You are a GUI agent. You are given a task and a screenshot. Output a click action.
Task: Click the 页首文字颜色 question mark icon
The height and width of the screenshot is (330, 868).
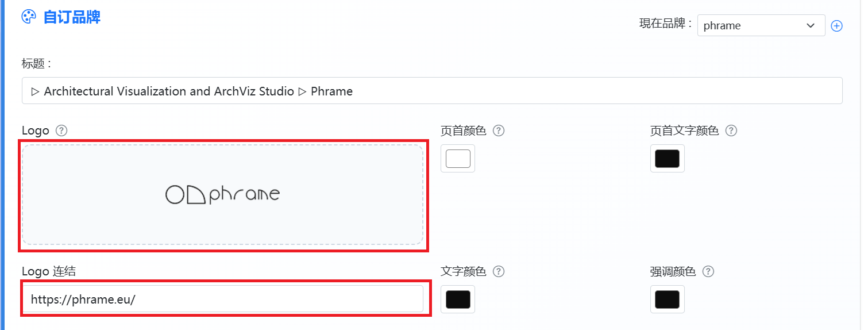click(x=731, y=131)
